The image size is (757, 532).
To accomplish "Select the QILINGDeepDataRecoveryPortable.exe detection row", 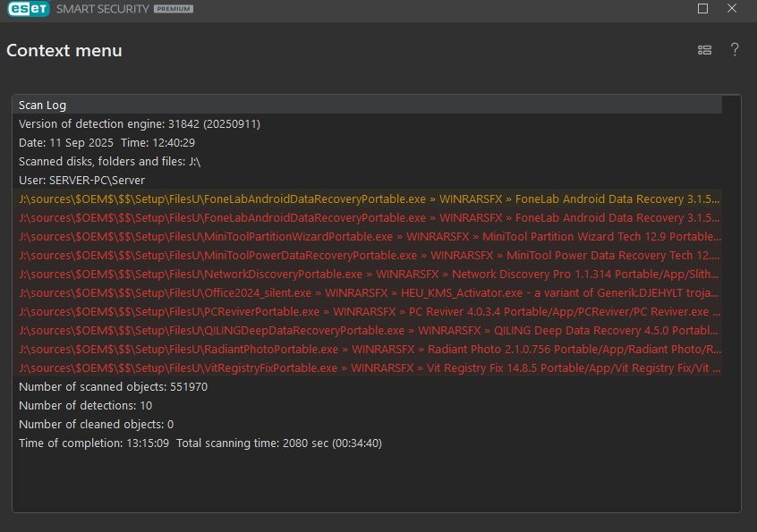I will (x=368, y=331).
